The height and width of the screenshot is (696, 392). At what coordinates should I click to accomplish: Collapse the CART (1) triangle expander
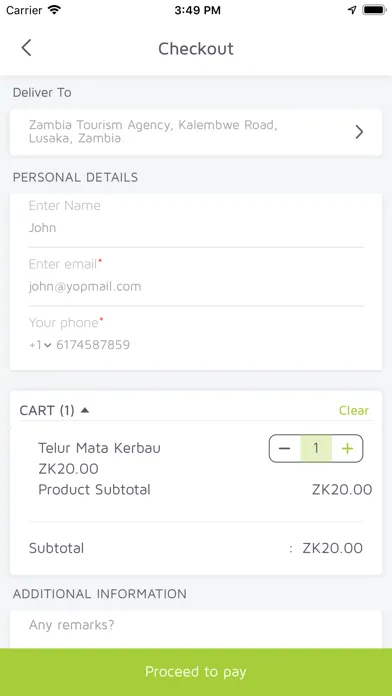[x=85, y=410]
